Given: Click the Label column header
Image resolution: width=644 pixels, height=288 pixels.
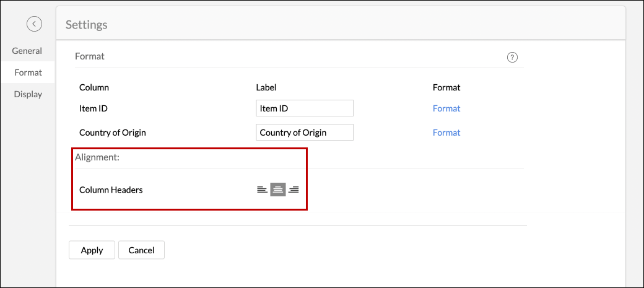Looking at the screenshot, I should pos(266,87).
